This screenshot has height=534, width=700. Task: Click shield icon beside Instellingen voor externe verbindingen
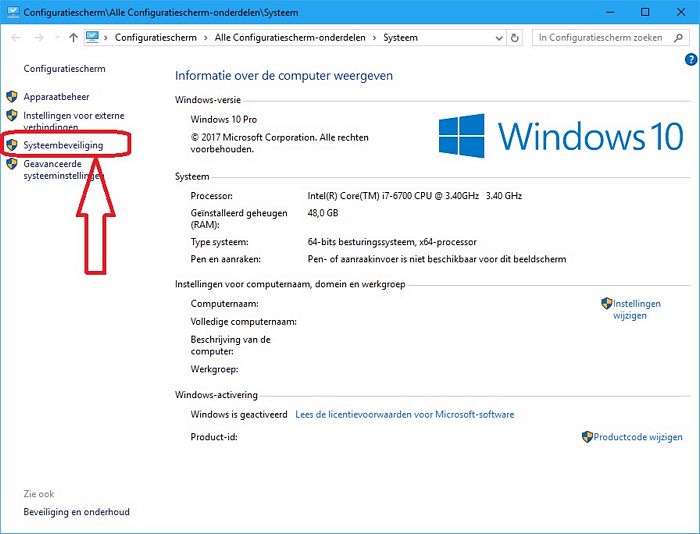tap(12, 115)
